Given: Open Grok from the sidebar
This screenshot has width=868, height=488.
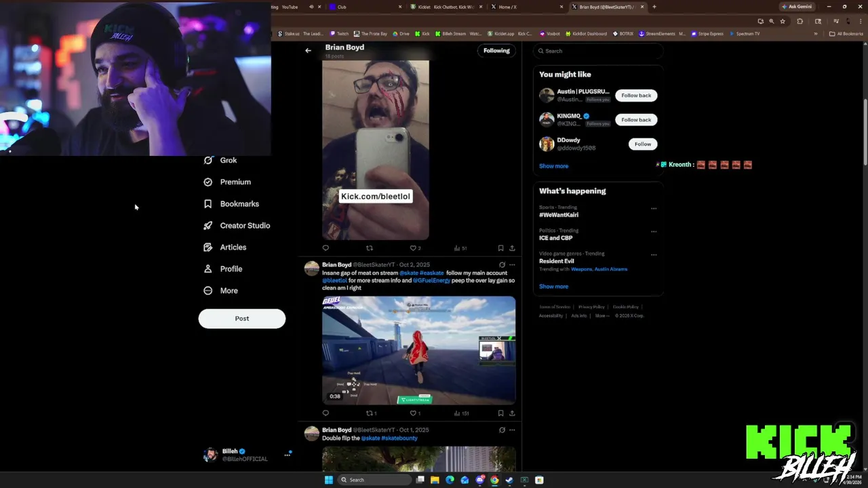Looking at the screenshot, I should click(220, 161).
